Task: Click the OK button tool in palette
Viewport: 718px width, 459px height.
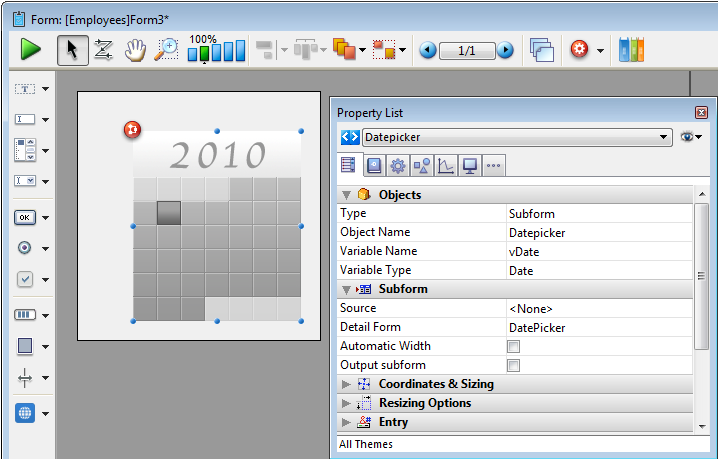Action: pyautogui.click(x=26, y=217)
